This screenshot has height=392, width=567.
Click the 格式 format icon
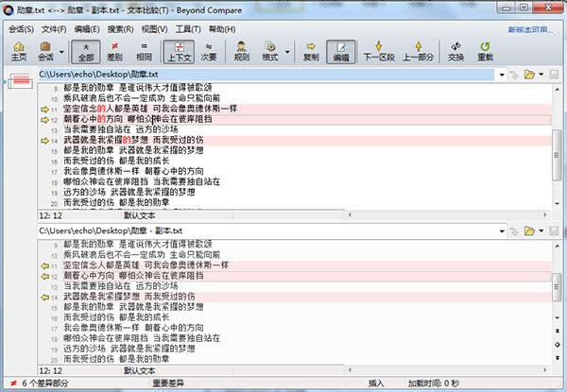point(270,46)
